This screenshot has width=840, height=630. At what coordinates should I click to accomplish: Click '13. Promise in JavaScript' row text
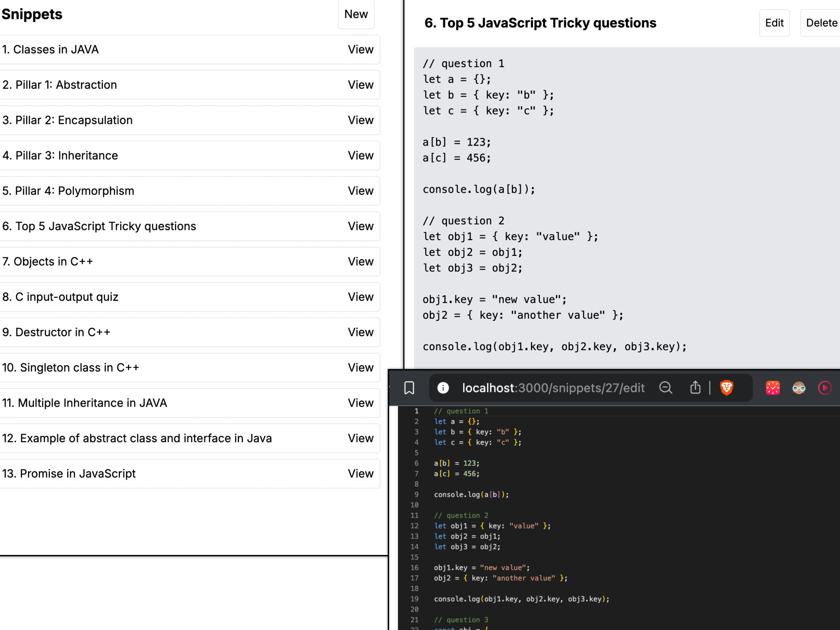69,473
